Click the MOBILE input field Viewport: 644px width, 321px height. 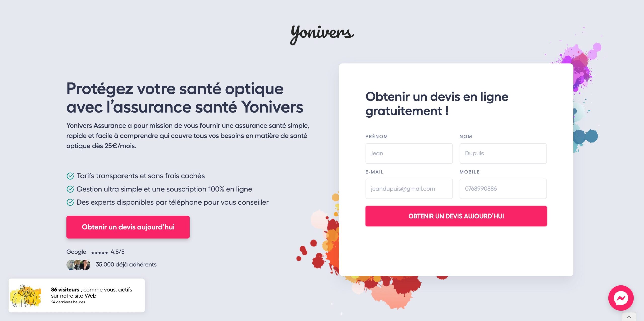(x=503, y=189)
